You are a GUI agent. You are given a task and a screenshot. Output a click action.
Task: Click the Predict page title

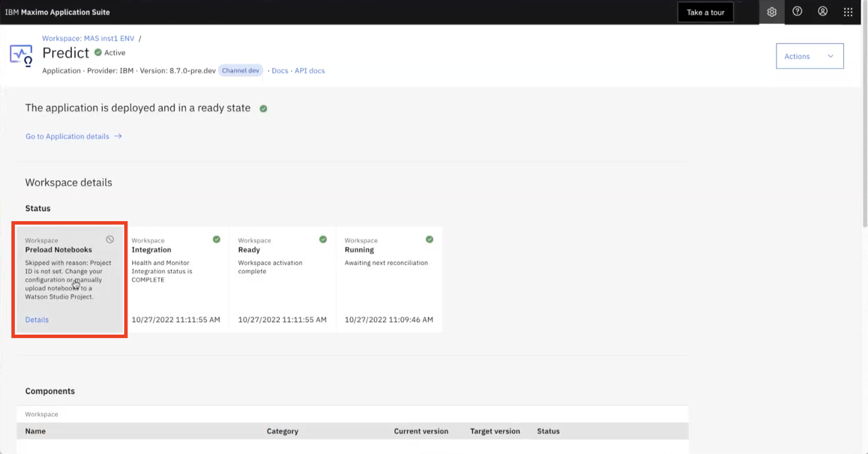[66, 53]
